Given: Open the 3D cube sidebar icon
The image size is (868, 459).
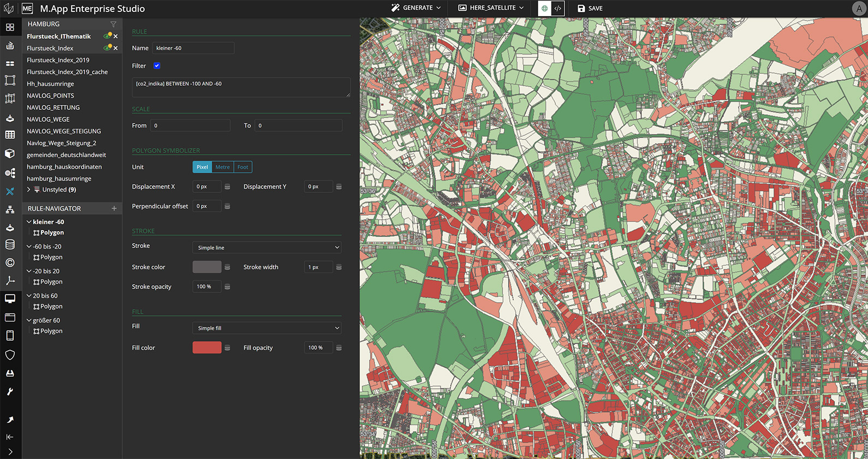Looking at the screenshot, I should [10, 154].
